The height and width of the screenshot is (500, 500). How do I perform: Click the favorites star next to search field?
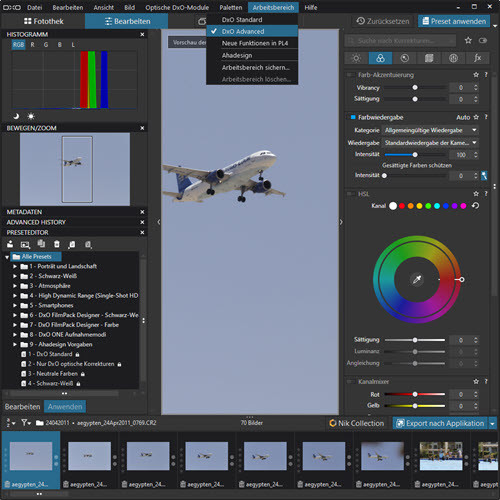[468, 41]
